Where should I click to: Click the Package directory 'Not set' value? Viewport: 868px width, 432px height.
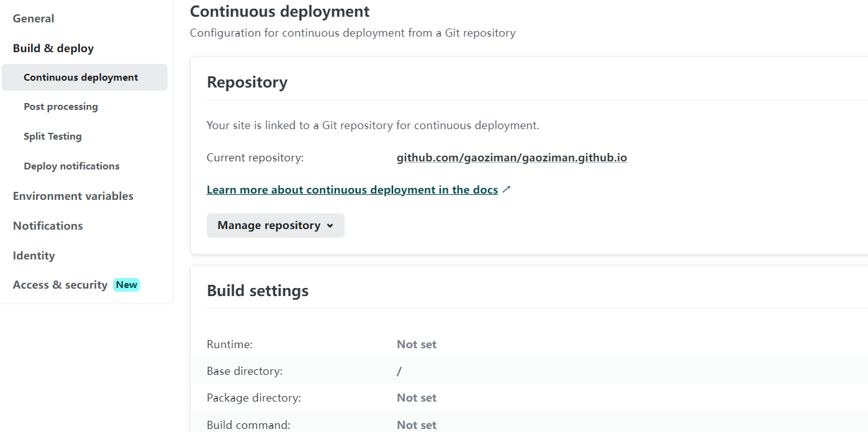417,398
